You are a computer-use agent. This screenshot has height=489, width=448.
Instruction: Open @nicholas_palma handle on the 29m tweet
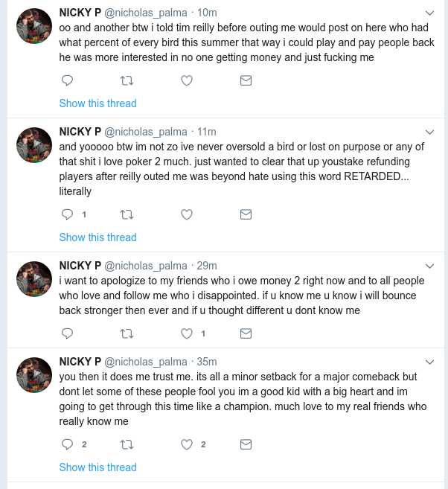[146, 266]
